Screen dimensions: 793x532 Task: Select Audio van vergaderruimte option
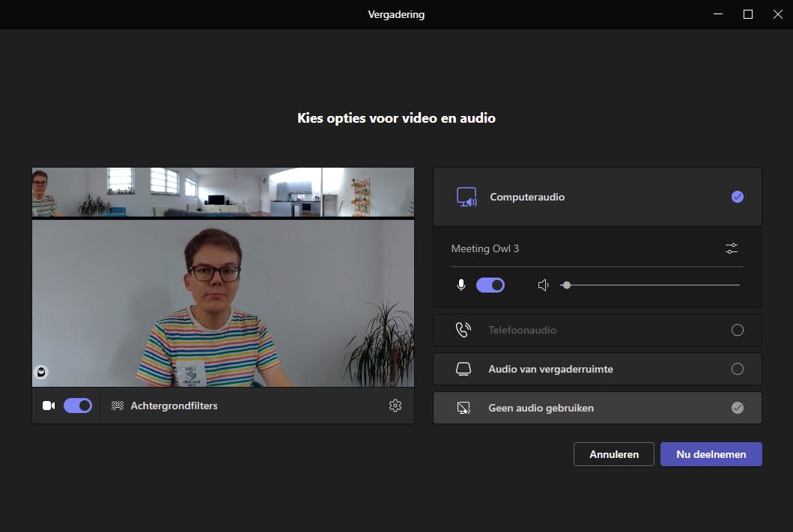[738, 368]
